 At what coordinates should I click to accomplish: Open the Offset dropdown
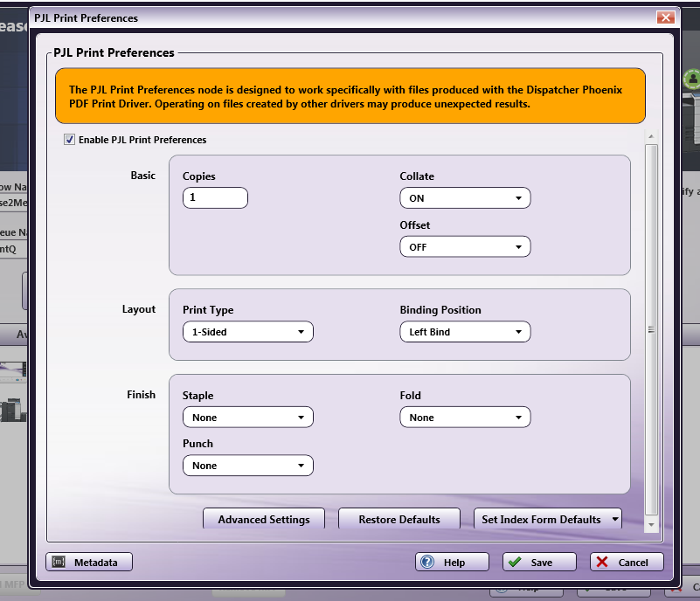pos(465,246)
